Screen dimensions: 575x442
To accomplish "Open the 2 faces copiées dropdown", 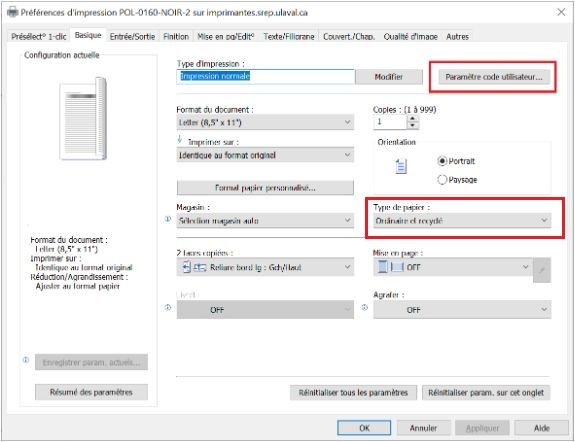I will coord(265,267).
